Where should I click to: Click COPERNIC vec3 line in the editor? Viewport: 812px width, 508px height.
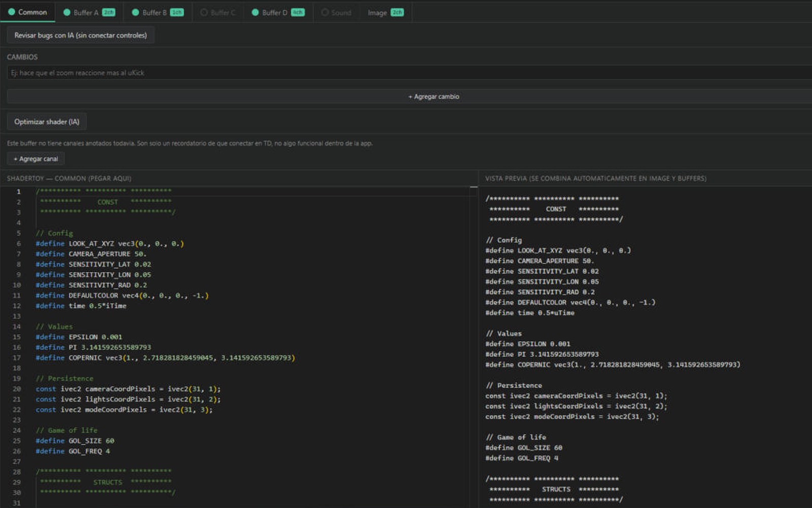165,358
